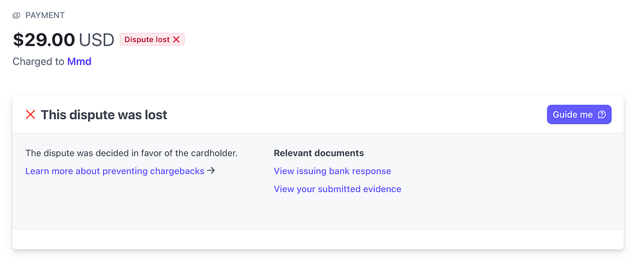Viewport: 644px width, 268px height.
Task: Click the PAYMENT header label
Action: pyautogui.click(x=45, y=15)
